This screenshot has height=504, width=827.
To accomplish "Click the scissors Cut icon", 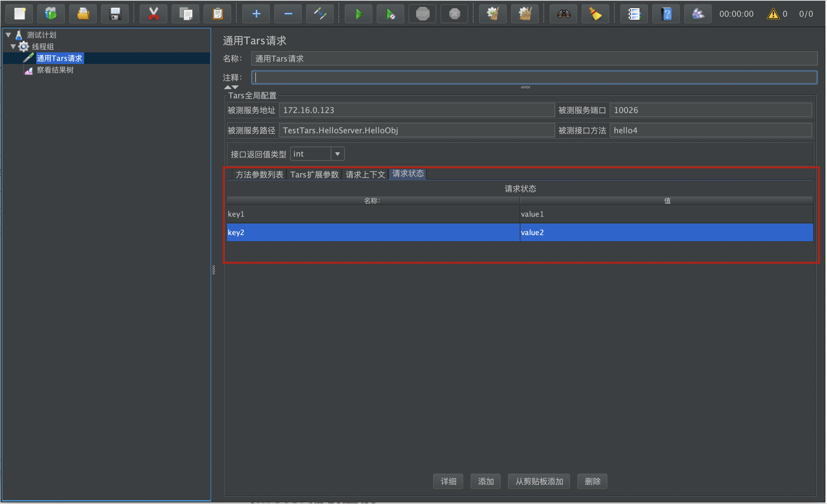I will 153,14.
